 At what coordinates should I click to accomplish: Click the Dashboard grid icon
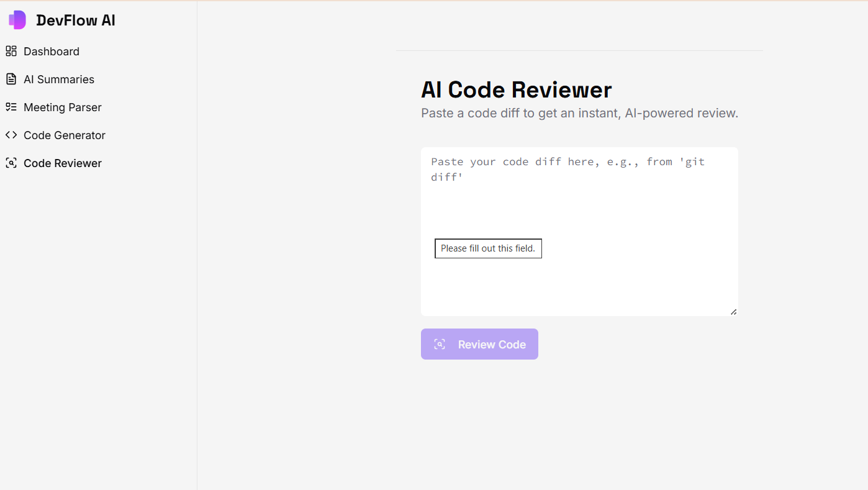coord(11,51)
